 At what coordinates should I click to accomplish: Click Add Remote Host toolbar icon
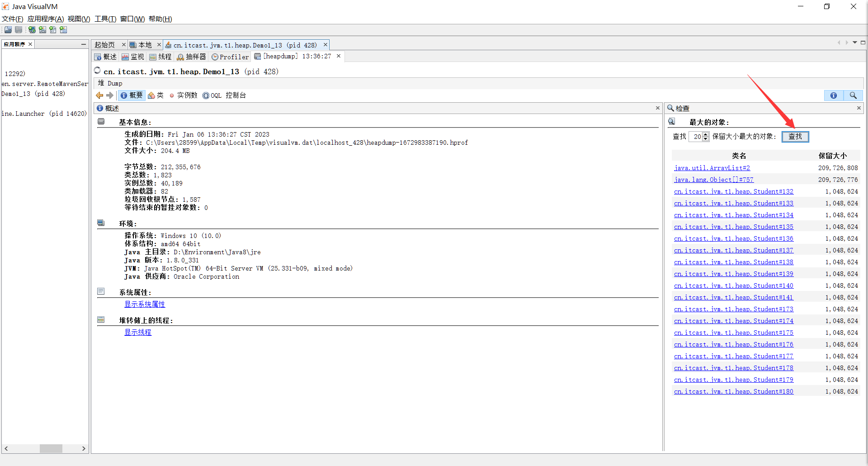pyautogui.click(x=32, y=30)
